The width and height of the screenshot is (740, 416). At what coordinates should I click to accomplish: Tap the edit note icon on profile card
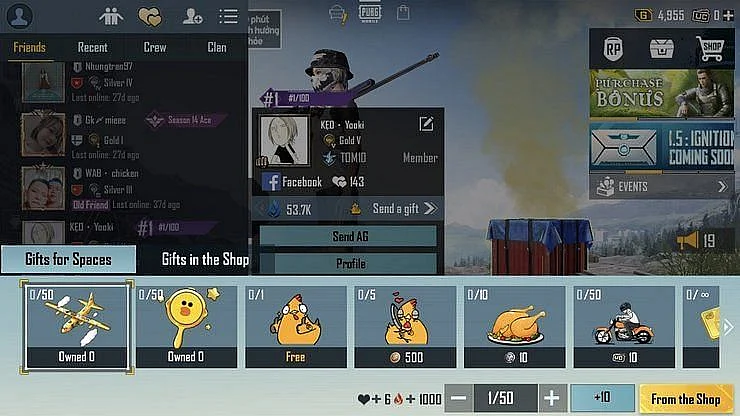(x=426, y=124)
